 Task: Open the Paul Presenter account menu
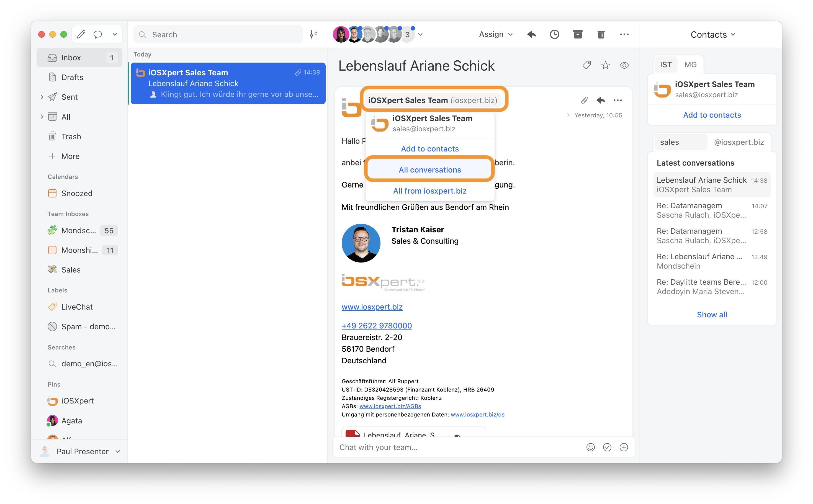tap(79, 451)
